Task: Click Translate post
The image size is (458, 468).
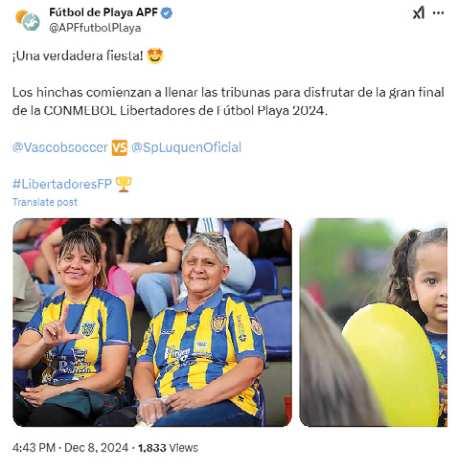Action: pyautogui.click(x=45, y=202)
